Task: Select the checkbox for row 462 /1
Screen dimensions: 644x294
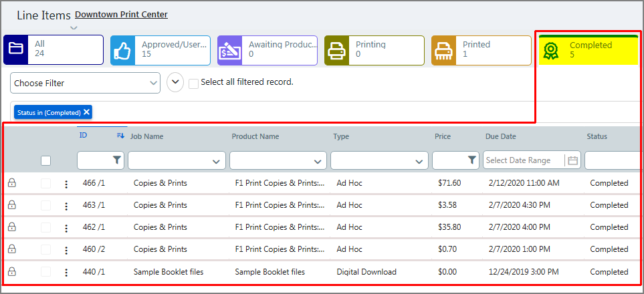Action: pyautogui.click(x=45, y=227)
